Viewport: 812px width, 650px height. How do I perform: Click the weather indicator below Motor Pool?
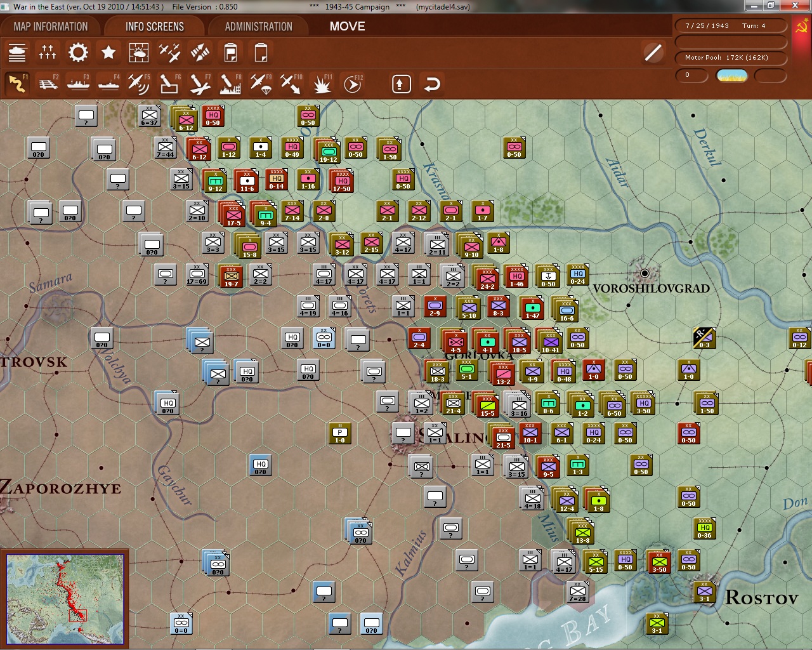(x=731, y=76)
